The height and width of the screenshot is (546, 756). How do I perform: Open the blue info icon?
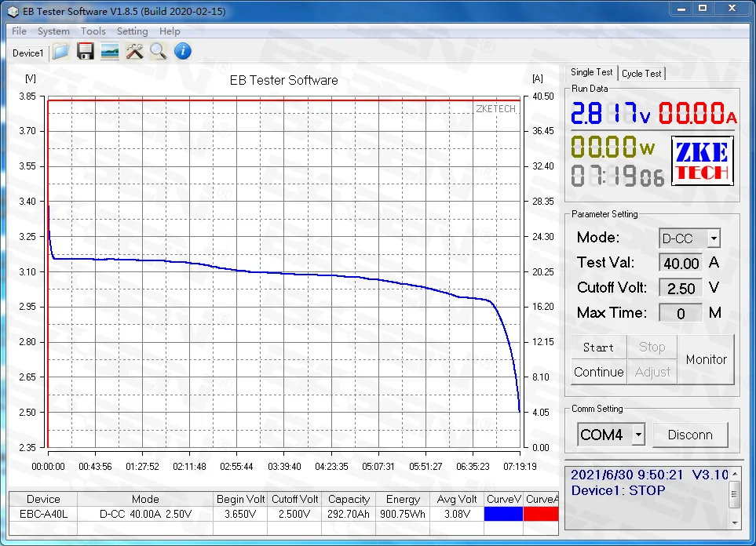[183, 52]
